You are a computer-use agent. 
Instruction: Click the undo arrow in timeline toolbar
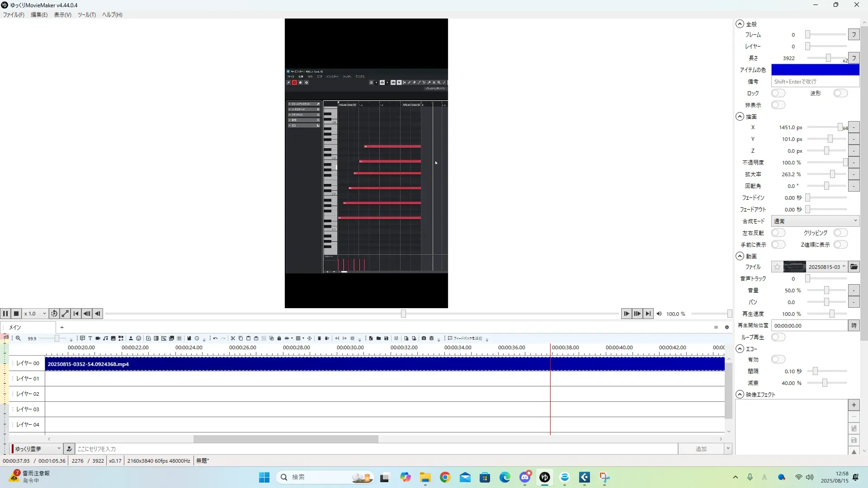(215, 338)
